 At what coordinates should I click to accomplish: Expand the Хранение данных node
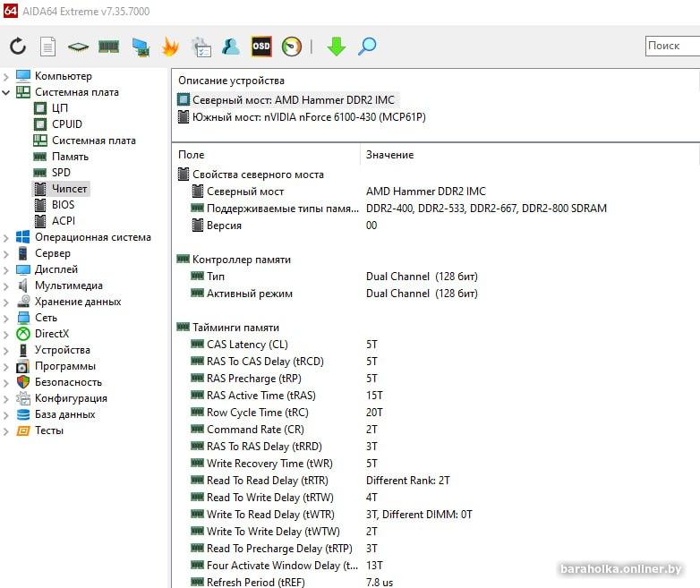[5, 303]
